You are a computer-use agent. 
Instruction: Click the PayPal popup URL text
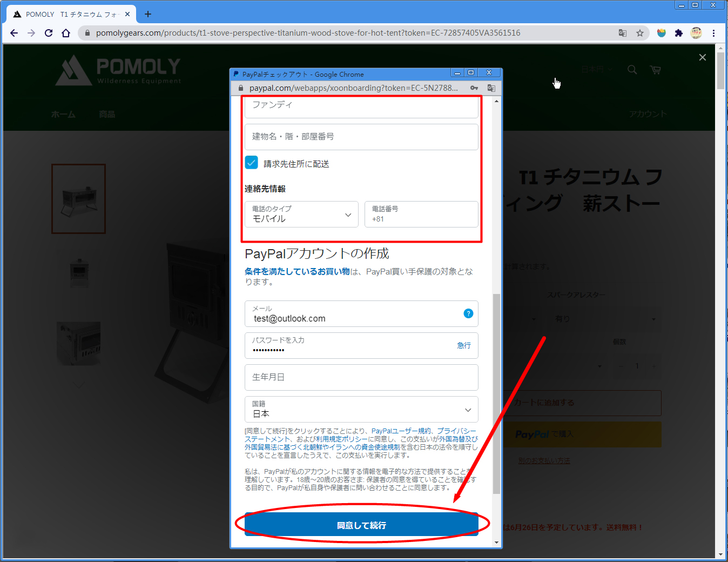pyautogui.click(x=353, y=88)
